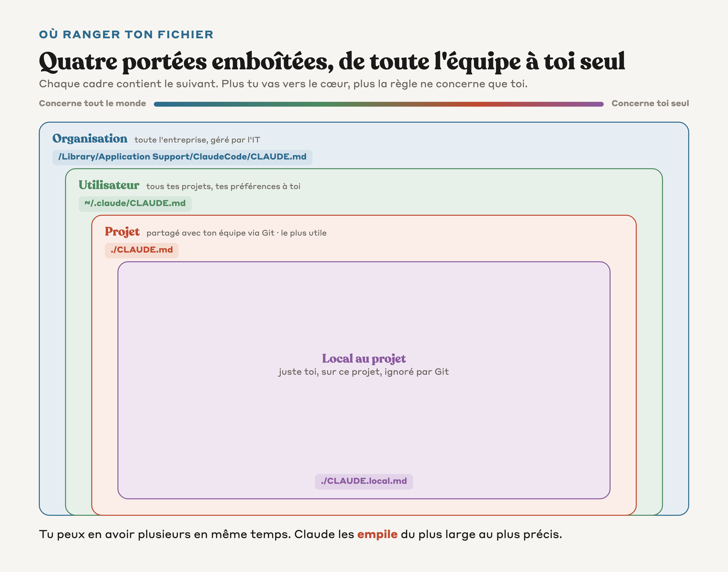
Task: Click the 'Concerne tout le monde' label
Action: (x=92, y=103)
